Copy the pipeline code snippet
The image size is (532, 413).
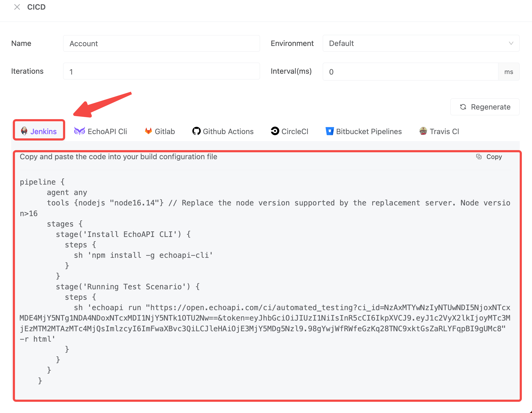(x=489, y=157)
